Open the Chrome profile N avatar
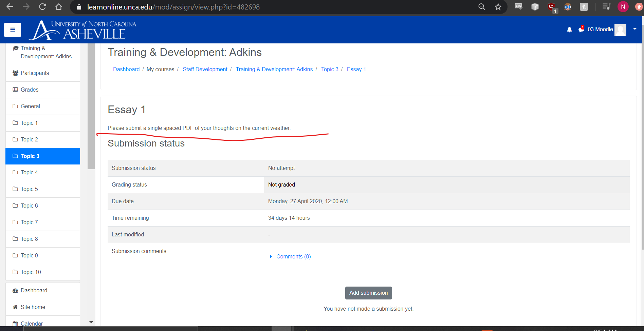 point(623,7)
